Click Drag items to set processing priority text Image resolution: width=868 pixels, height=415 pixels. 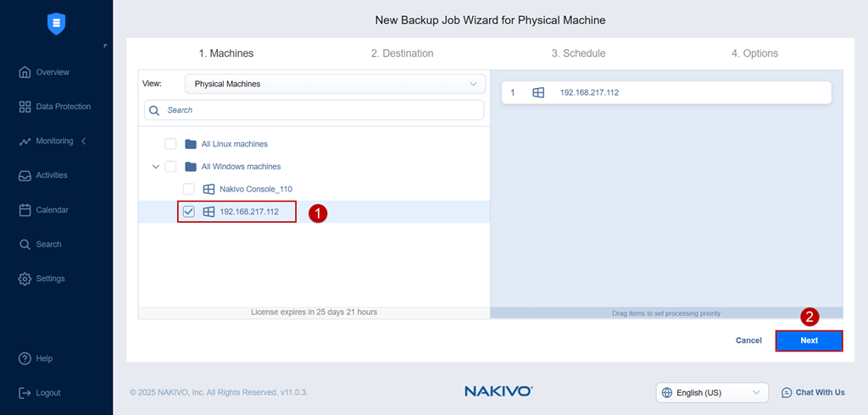666,313
